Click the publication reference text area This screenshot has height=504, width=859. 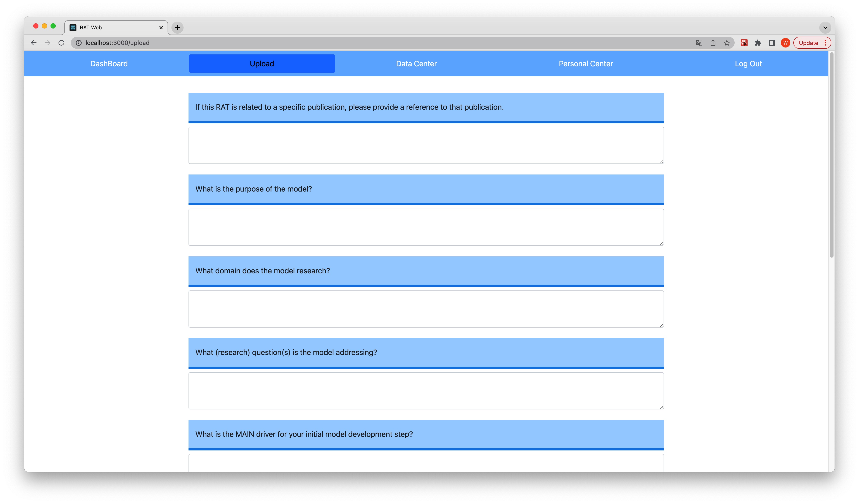tap(426, 146)
